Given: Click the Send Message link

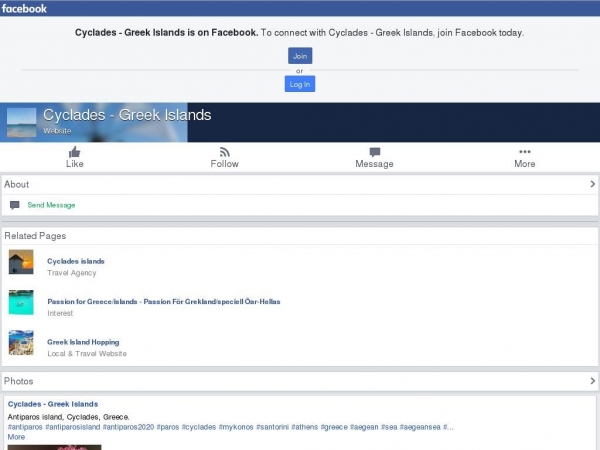Looking at the screenshot, I should tap(51, 205).
